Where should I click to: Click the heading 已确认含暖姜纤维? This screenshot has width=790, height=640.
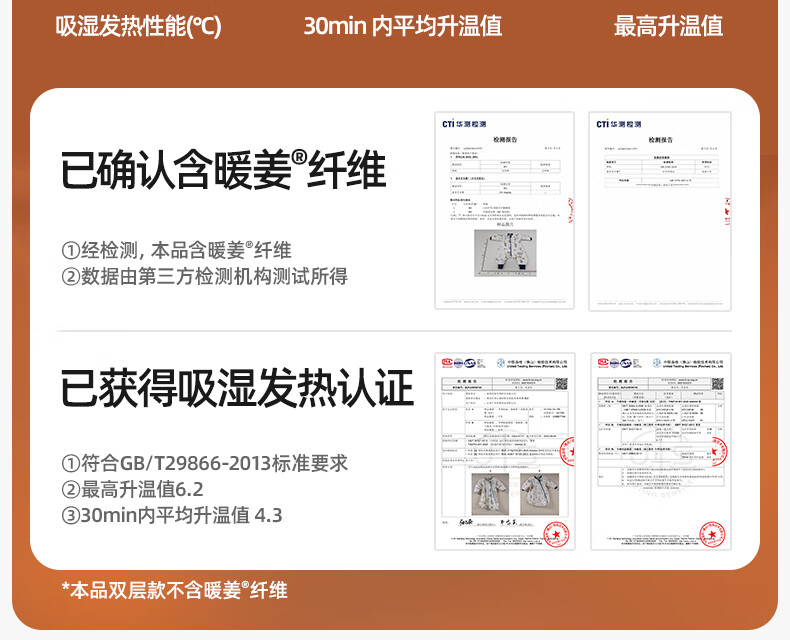(x=223, y=170)
